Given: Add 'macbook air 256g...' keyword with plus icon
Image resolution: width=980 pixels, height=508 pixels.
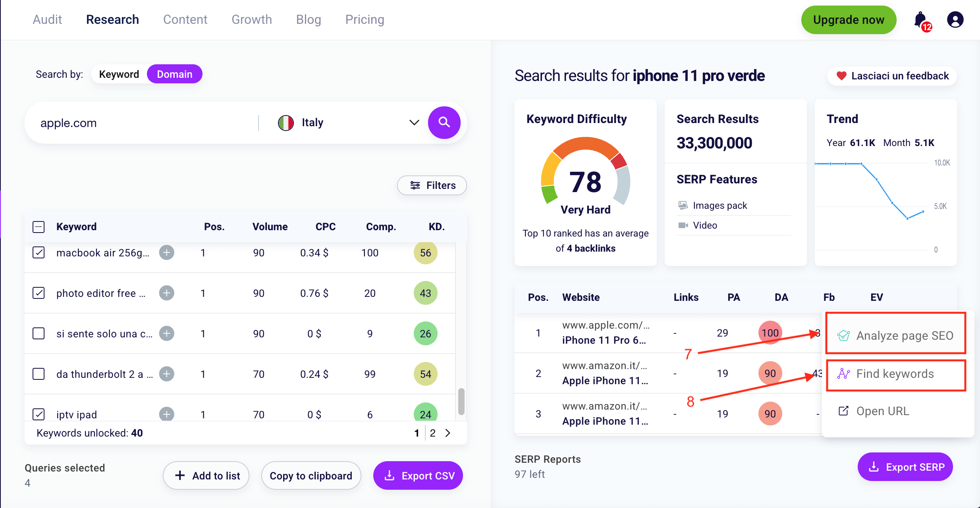Looking at the screenshot, I should pyautogui.click(x=167, y=252).
